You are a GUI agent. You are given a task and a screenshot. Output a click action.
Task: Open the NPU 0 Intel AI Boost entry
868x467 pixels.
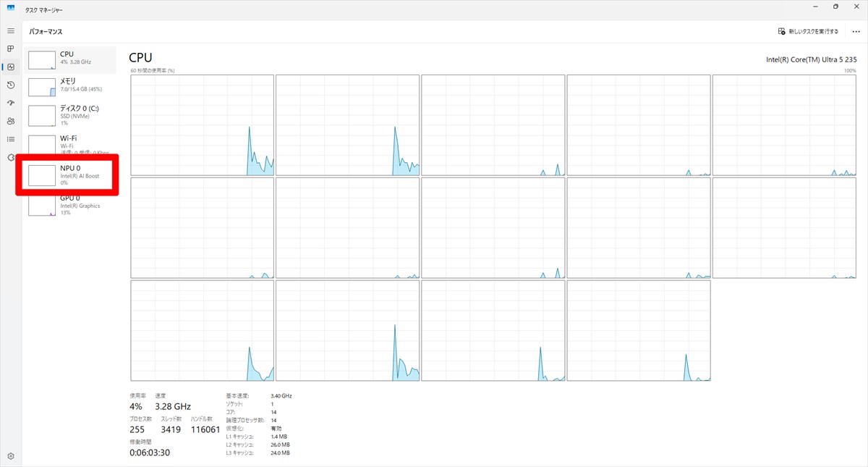coord(70,174)
